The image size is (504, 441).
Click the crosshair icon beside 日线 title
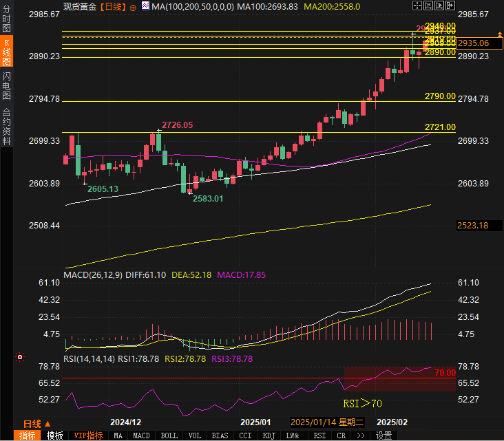click(x=134, y=6)
